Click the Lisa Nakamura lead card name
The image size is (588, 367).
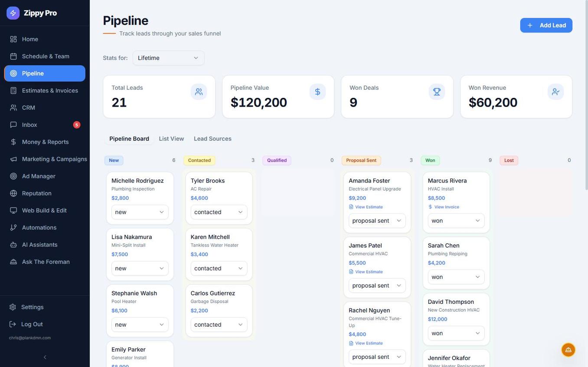131,237
